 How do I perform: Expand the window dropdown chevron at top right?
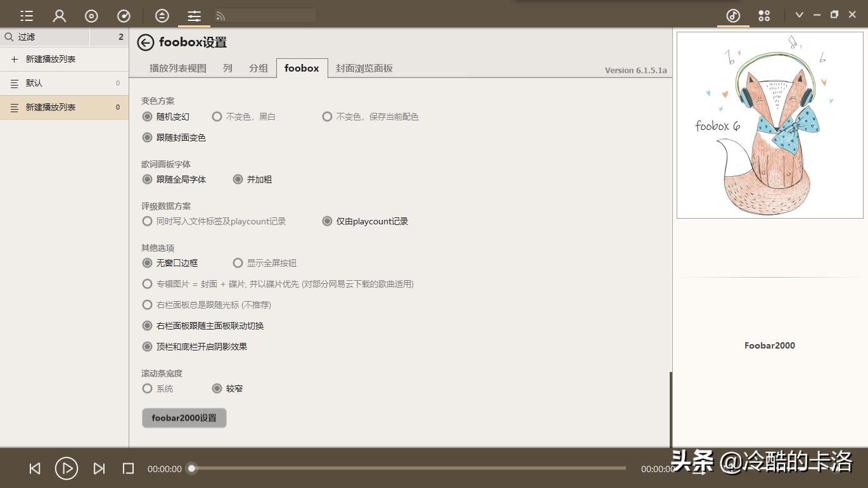coord(799,14)
